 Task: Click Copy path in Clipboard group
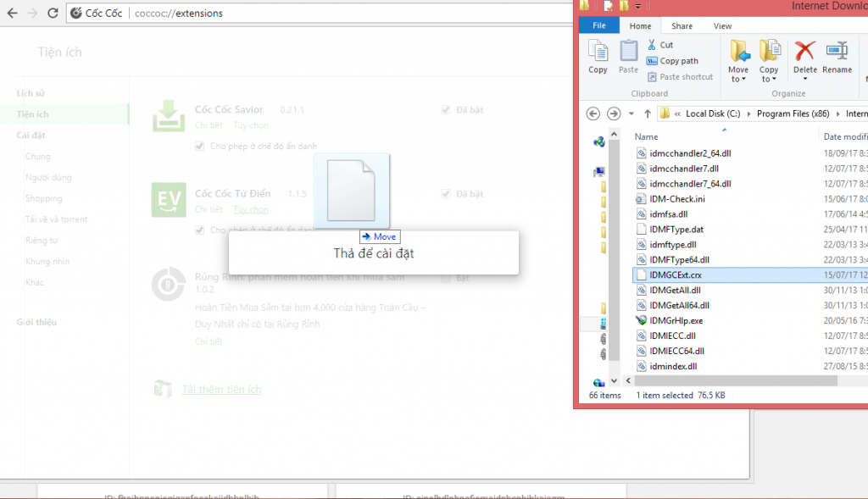pyautogui.click(x=672, y=61)
